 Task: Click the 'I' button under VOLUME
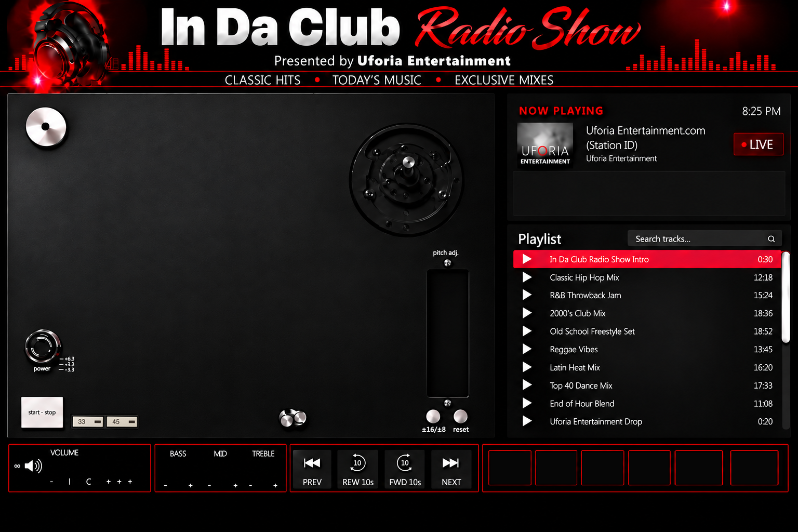tap(70, 482)
